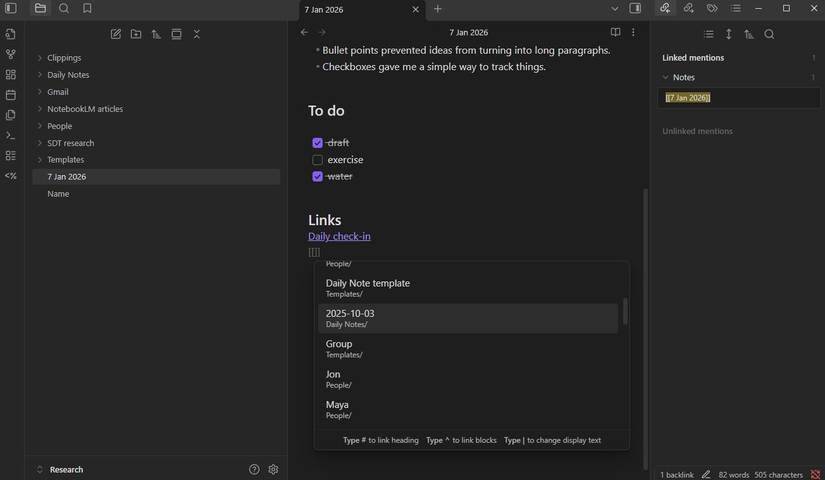
Task: Expand the Daily Notes folder
Action: click(40, 75)
